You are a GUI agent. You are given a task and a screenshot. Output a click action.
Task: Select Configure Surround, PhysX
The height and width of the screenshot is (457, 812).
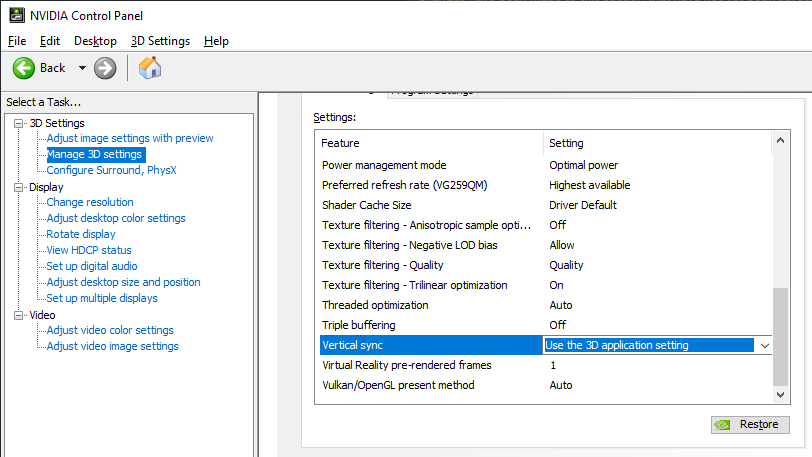click(111, 170)
